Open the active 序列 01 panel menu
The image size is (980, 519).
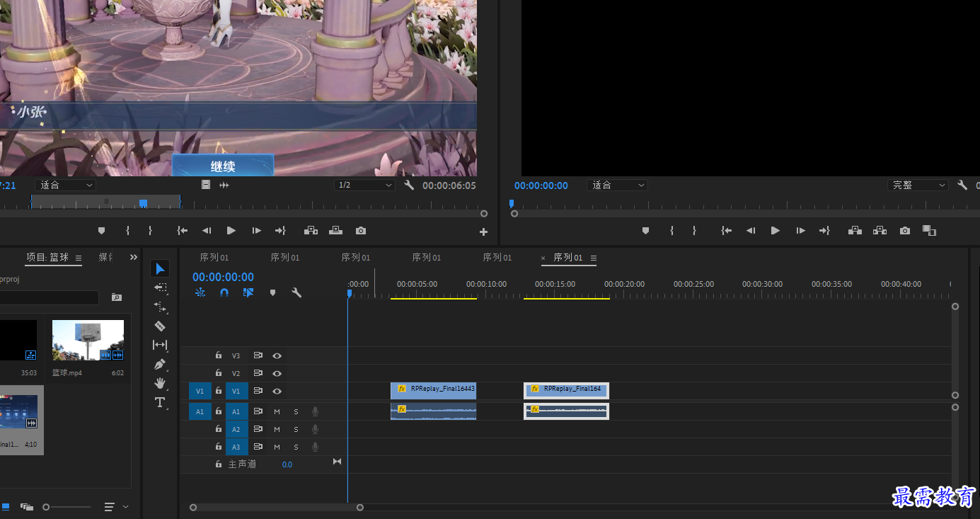[x=594, y=258]
